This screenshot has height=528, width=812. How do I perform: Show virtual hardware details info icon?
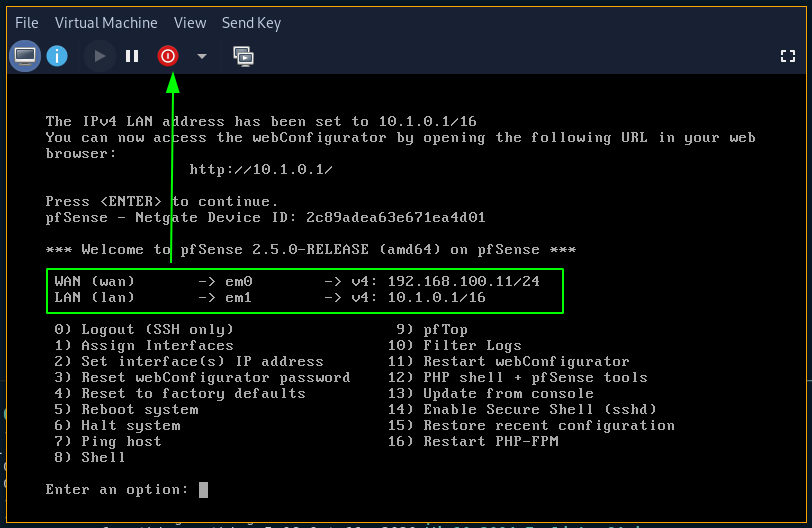pos(57,56)
